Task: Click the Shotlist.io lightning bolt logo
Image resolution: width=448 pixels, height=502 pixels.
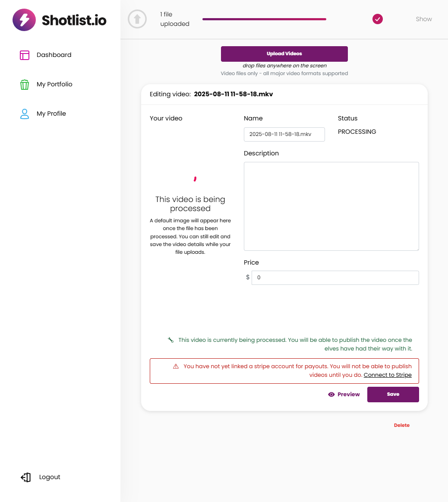Action: [x=24, y=20]
